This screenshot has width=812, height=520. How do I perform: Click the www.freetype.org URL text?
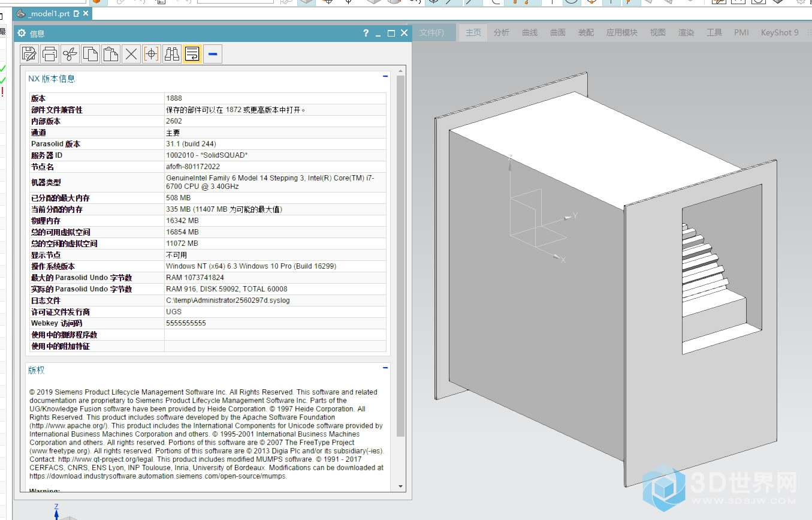pyautogui.click(x=60, y=450)
